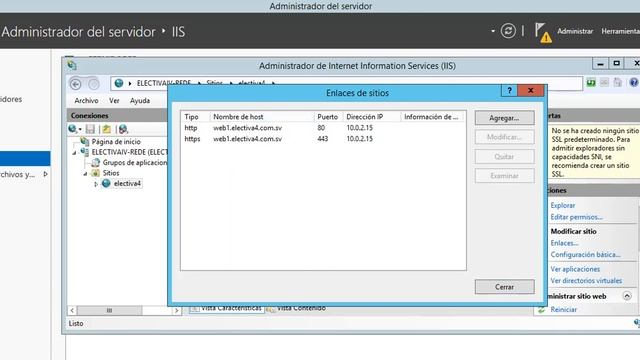Viewport: 640px width, 360px height.
Task: Sort by the Tipo column header
Action: (x=195, y=117)
